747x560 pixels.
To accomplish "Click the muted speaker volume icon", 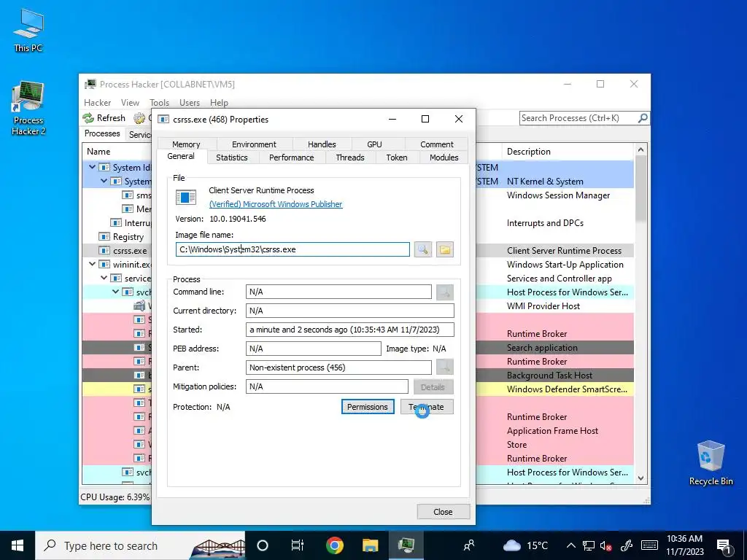I will (x=606, y=545).
